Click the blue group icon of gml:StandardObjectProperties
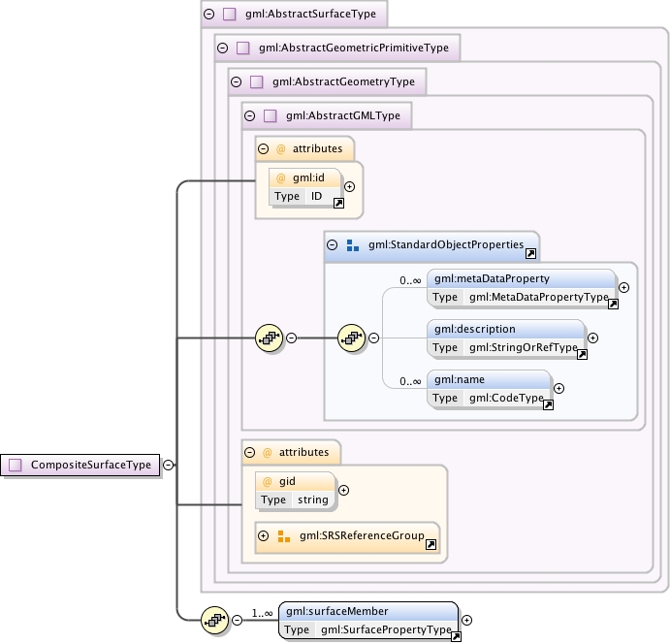670x644 pixels. coord(353,245)
